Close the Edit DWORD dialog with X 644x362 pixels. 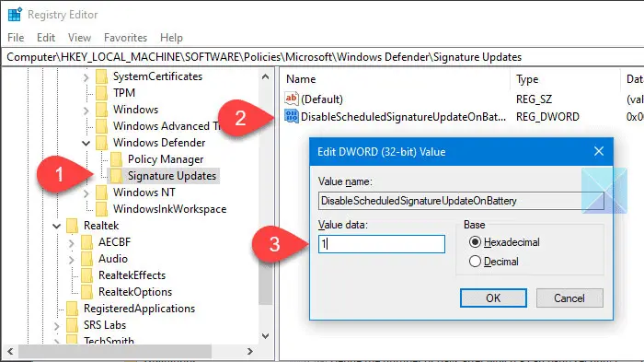599,151
